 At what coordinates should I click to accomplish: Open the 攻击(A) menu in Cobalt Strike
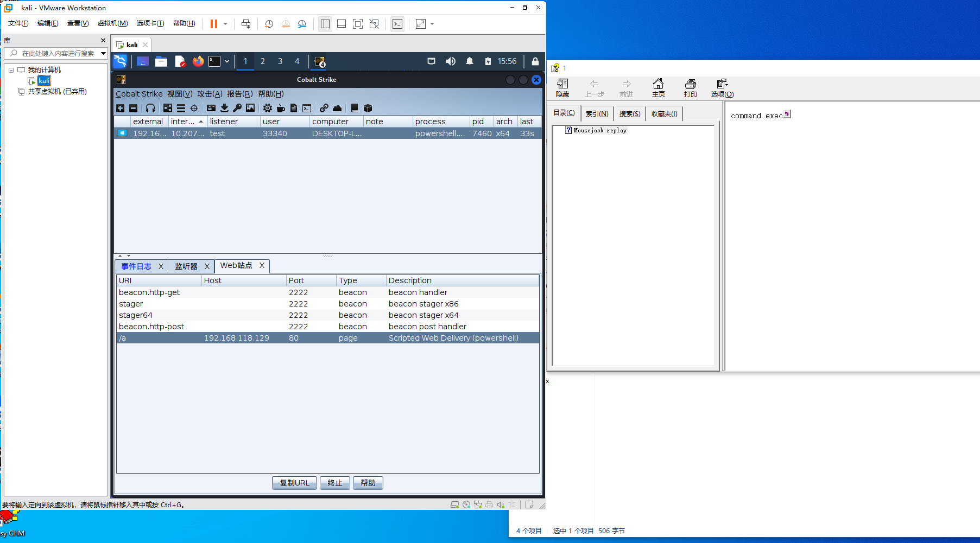[x=210, y=94]
